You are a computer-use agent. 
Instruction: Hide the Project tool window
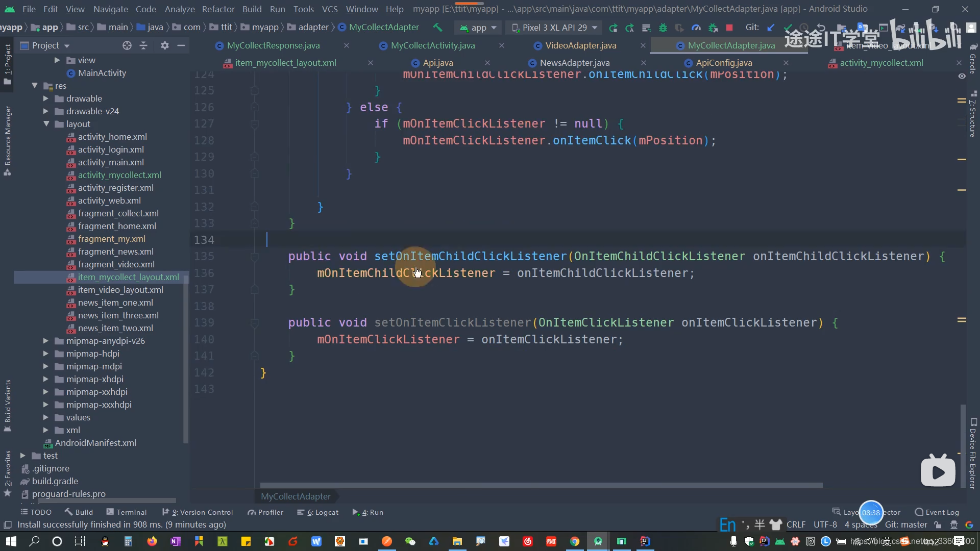(x=181, y=45)
